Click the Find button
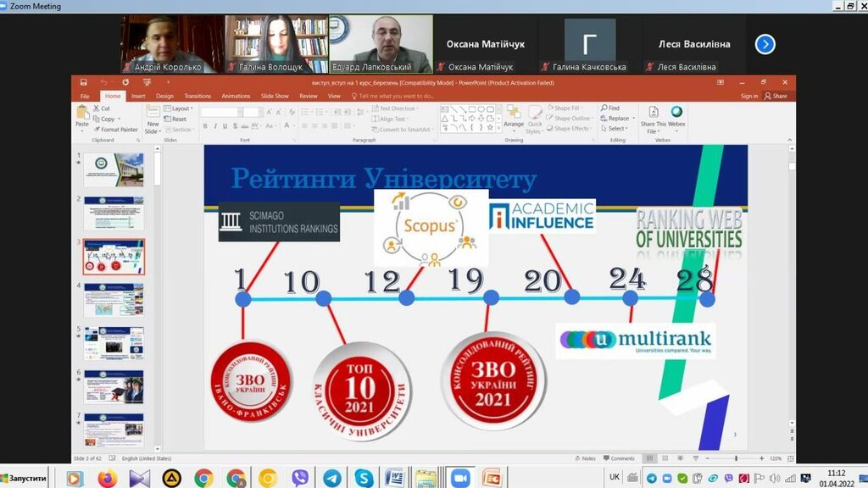The height and width of the screenshot is (488, 868). point(610,108)
